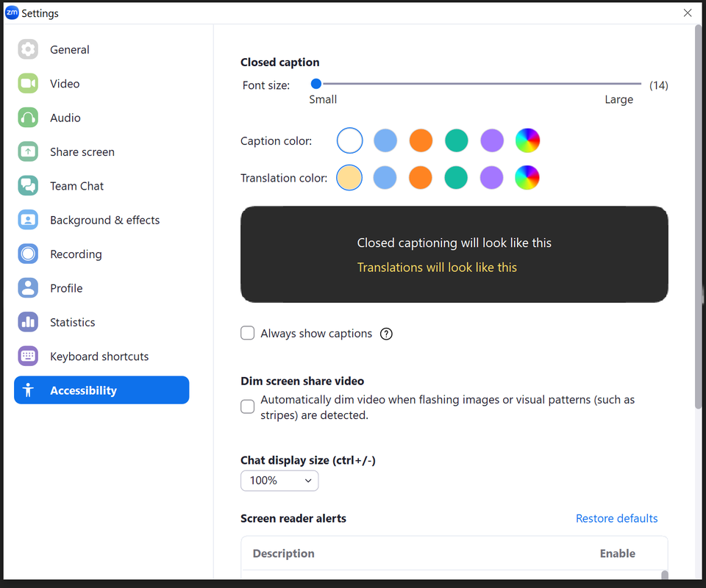Click help icon beside Always show captions

tap(386, 334)
